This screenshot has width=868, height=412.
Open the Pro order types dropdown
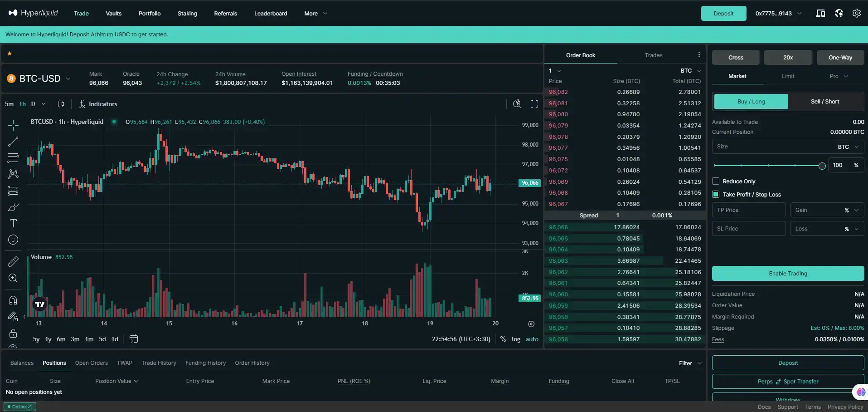(x=839, y=76)
